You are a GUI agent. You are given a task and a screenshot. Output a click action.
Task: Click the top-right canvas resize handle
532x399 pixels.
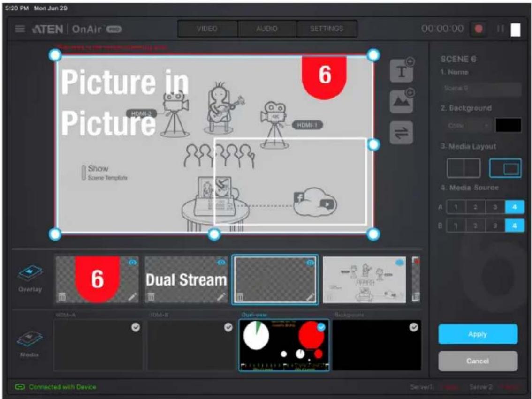click(x=373, y=55)
